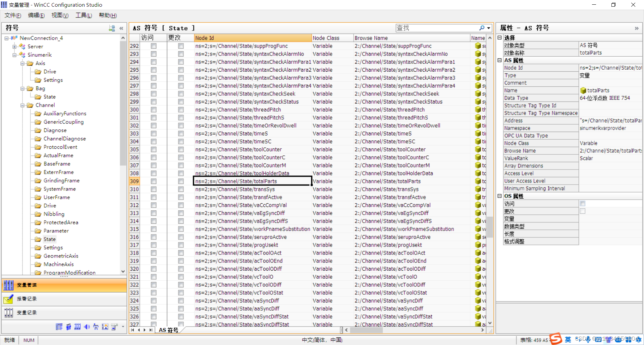
Task: Expand the Server tree node
Action: pyautogui.click(x=14, y=47)
